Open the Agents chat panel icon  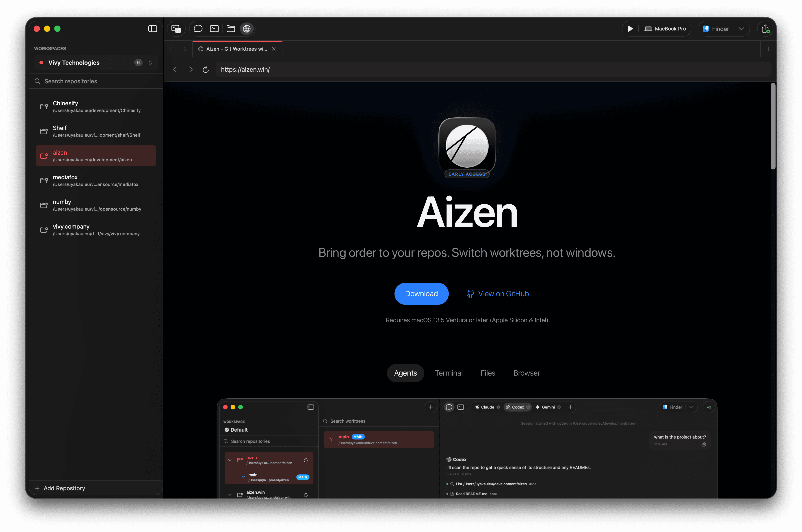[198, 28]
